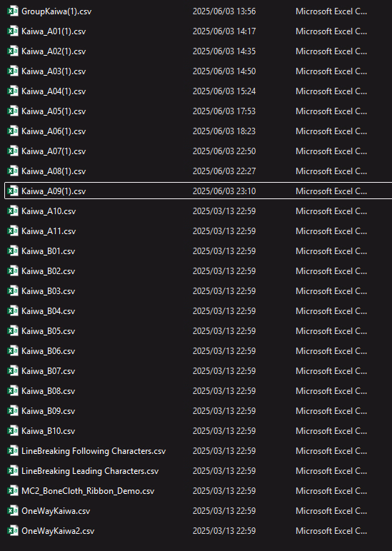Click the icon beside MC2_BoneCloth_Ribbon_Demo.csv
The width and height of the screenshot is (392, 551).
click(13, 490)
